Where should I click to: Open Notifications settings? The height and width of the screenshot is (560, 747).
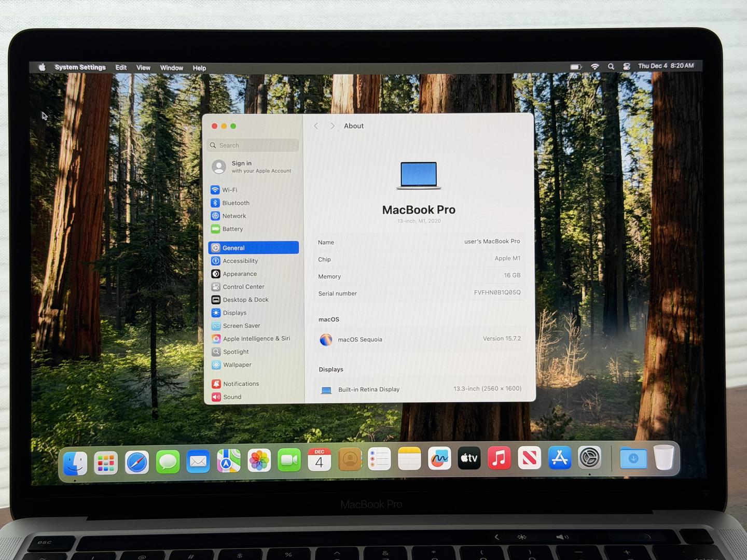tap(240, 384)
